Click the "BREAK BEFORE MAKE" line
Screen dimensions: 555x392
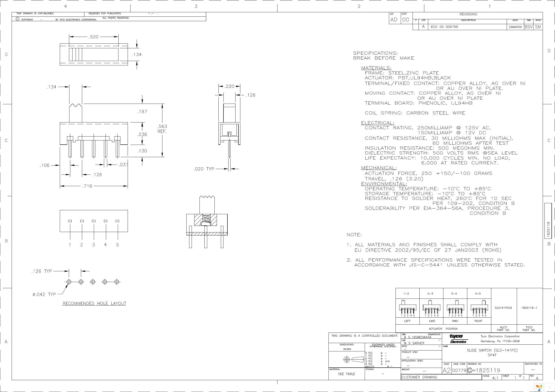pyautogui.click(x=384, y=58)
